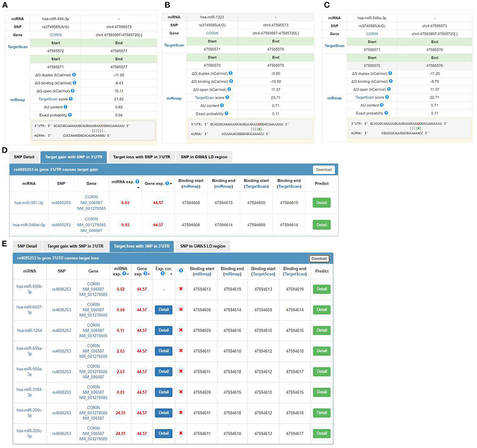This screenshot has width=477, height=448.
Task: Switch to Target gain tab in panel E
Action: (x=75, y=246)
